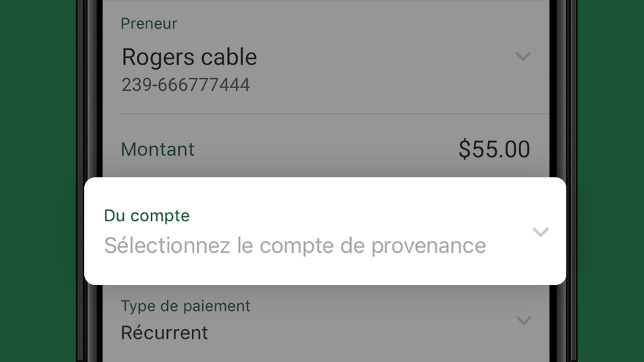This screenshot has width=644, height=362.
Task: Tap the Montant label
Action: (158, 149)
